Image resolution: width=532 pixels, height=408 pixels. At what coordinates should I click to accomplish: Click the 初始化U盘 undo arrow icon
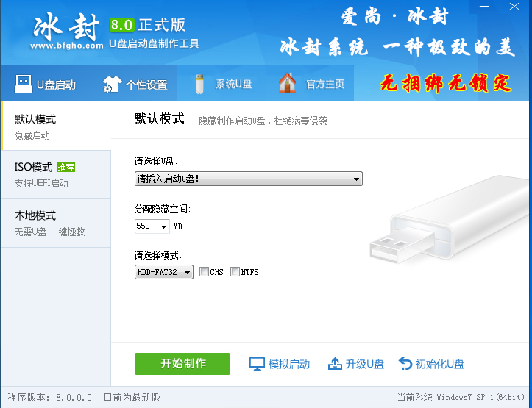click(405, 364)
